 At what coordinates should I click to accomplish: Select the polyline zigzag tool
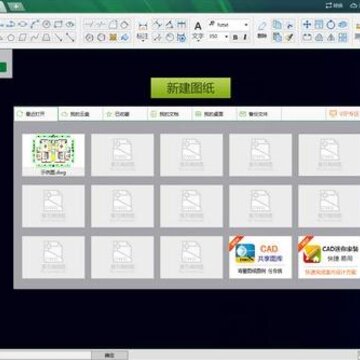pos(34,37)
